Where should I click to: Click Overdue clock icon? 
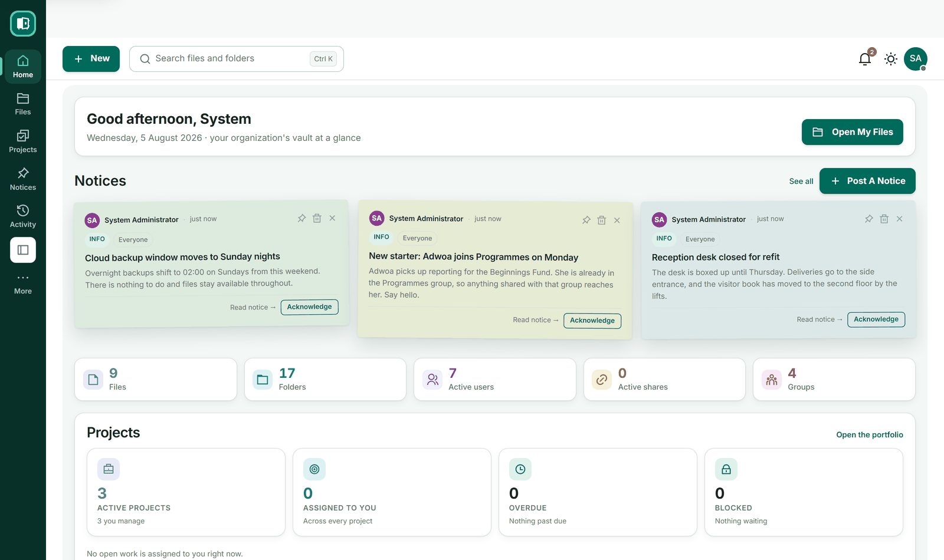coord(520,469)
